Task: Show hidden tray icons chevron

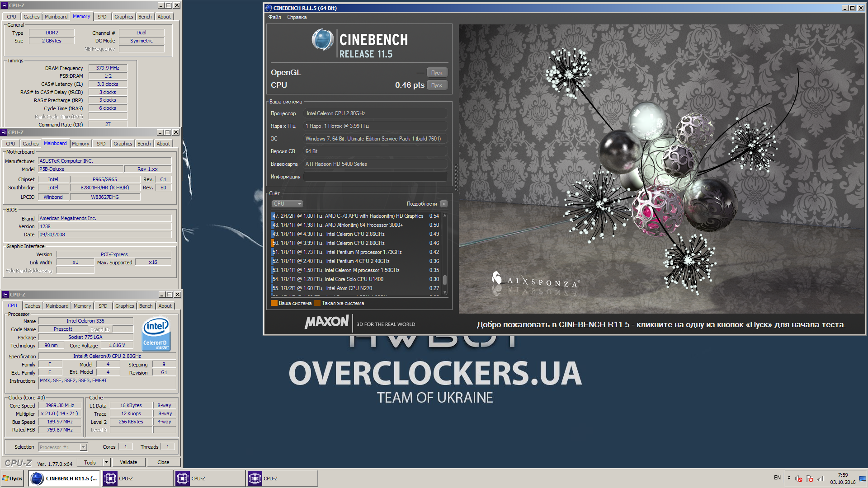Action: (x=789, y=478)
